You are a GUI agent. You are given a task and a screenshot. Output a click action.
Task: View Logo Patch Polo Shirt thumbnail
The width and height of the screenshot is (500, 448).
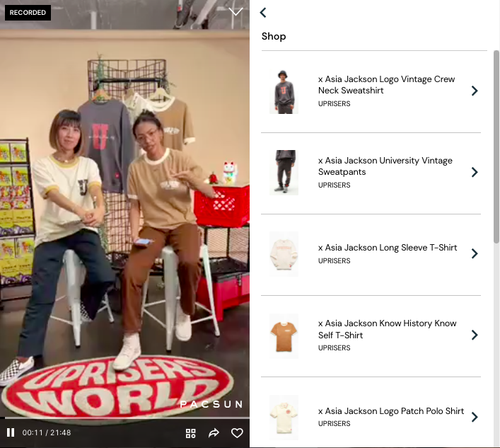pos(284,418)
